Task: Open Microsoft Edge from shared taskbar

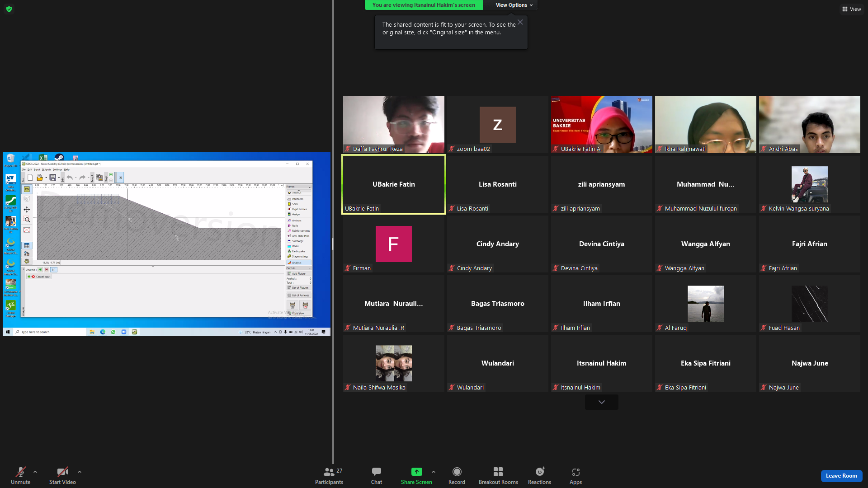Action: tap(103, 332)
